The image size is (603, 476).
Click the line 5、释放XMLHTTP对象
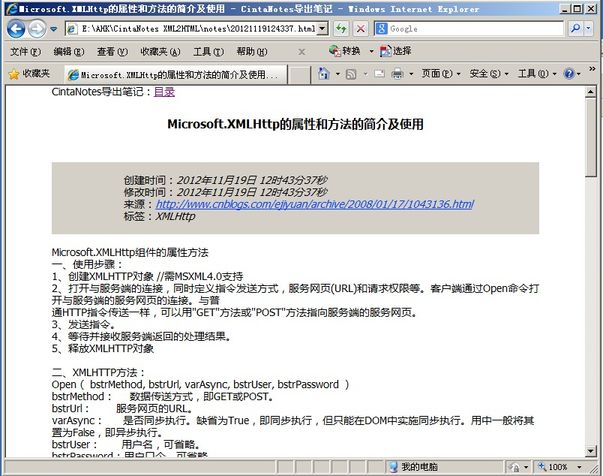[x=103, y=349]
